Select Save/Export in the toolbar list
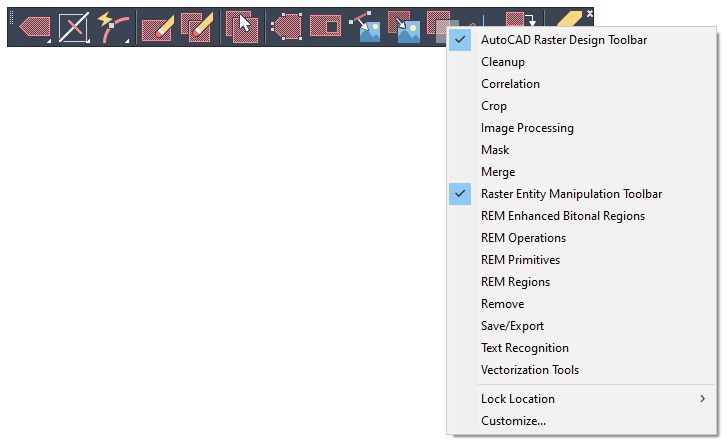 tap(581, 326)
